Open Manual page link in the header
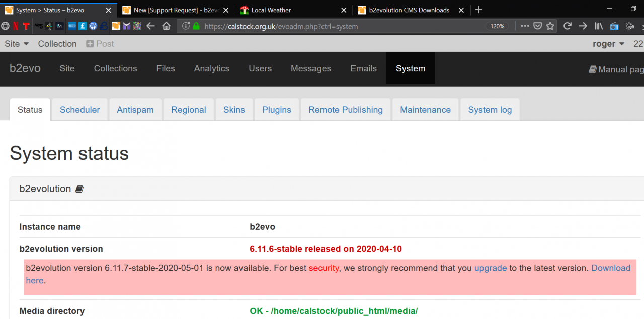644x319 pixels. 616,69
